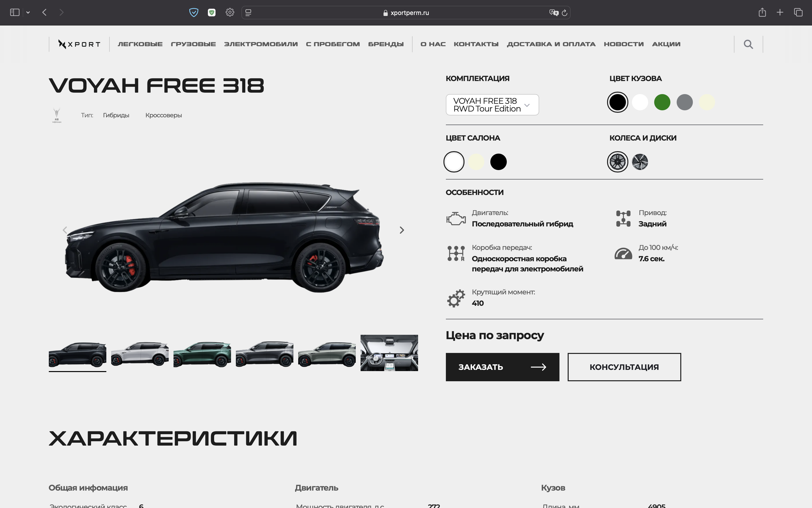Select cream body color
Image resolution: width=812 pixels, height=508 pixels.
click(x=707, y=102)
